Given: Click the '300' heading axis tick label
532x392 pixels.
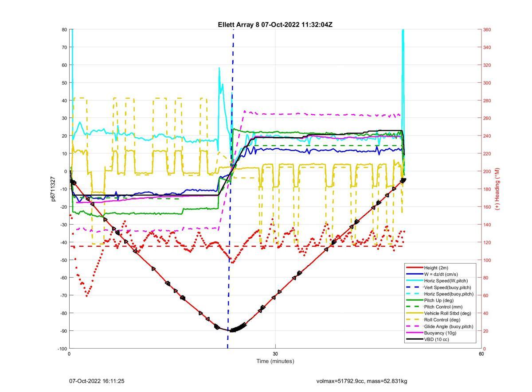Looking at the screenshot, I should (487, 83).
